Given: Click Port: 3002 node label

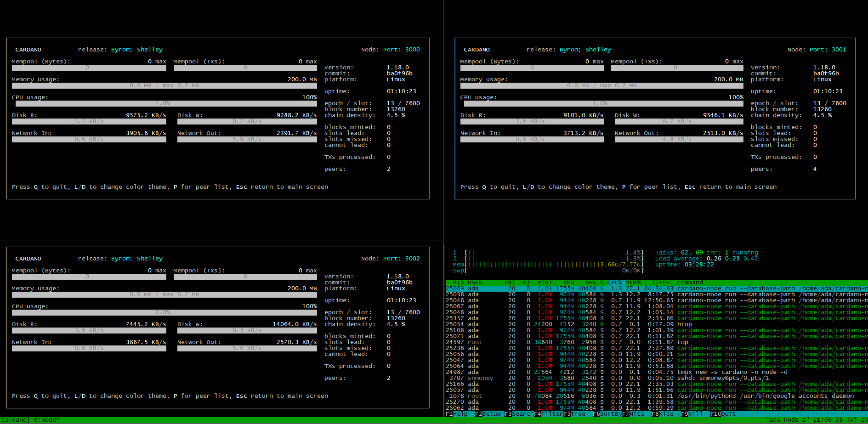Looking at the screenshot, I should click(402, 259).
